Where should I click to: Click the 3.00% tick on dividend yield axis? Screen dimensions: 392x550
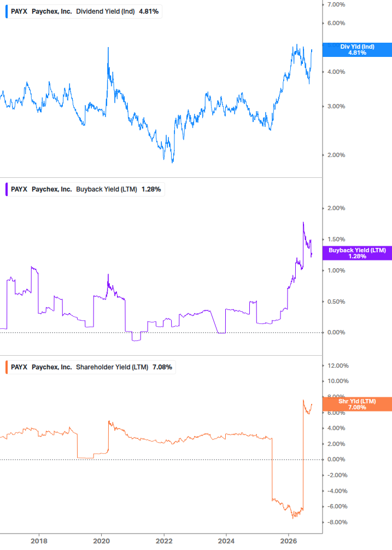click(x=336, y=106)
